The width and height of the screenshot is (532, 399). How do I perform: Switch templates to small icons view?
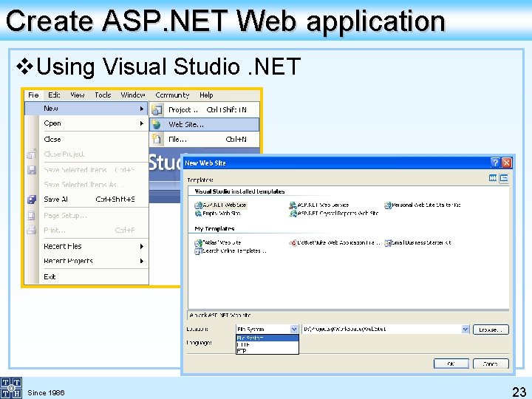(504, 178)
